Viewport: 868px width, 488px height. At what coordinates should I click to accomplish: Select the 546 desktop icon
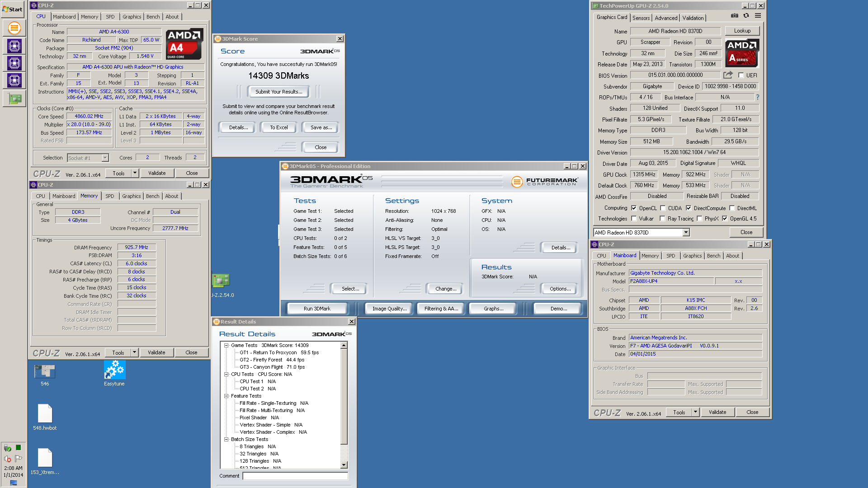coord(45,375)
